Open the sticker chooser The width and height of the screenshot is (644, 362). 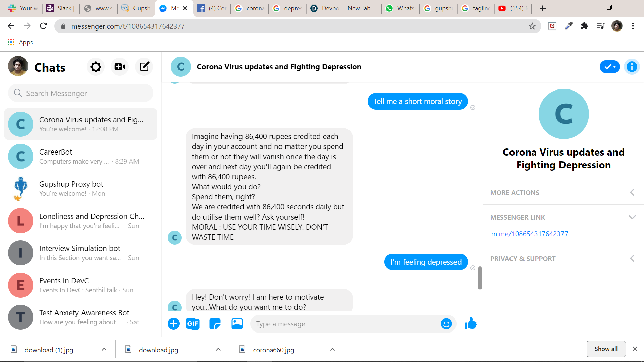(x=215, y=324)
